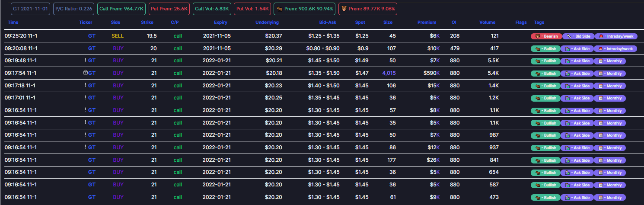
Task: Click the $0.80 - $0.90 bid-ask cell
Action: click(x=324, y=49)
